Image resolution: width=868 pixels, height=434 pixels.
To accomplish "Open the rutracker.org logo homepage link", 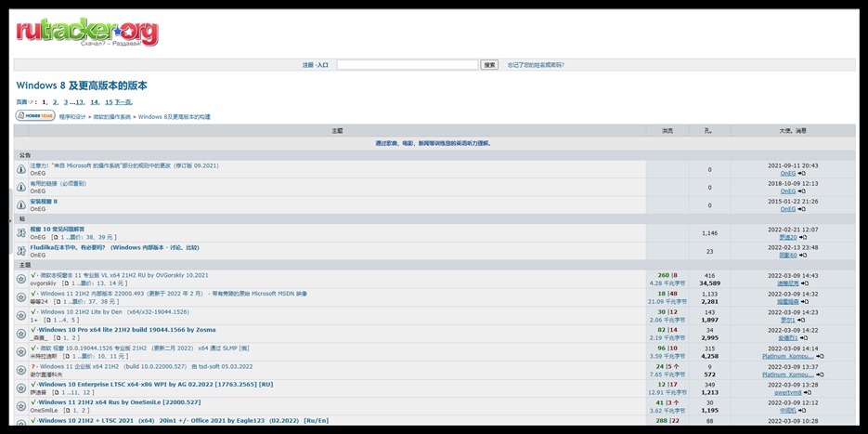I will (x=87, y=33).
